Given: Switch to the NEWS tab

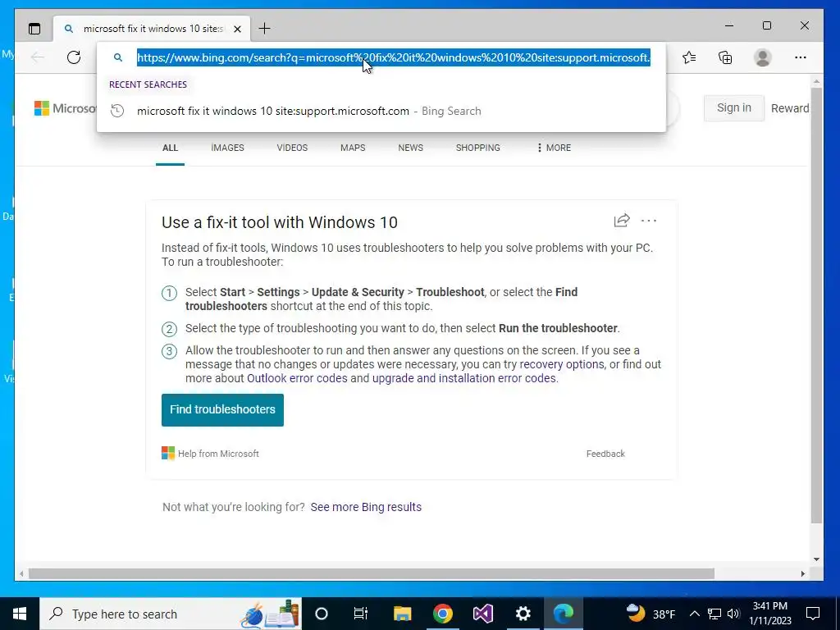Looking at the screenshot, I should click(x=410, y=148).
